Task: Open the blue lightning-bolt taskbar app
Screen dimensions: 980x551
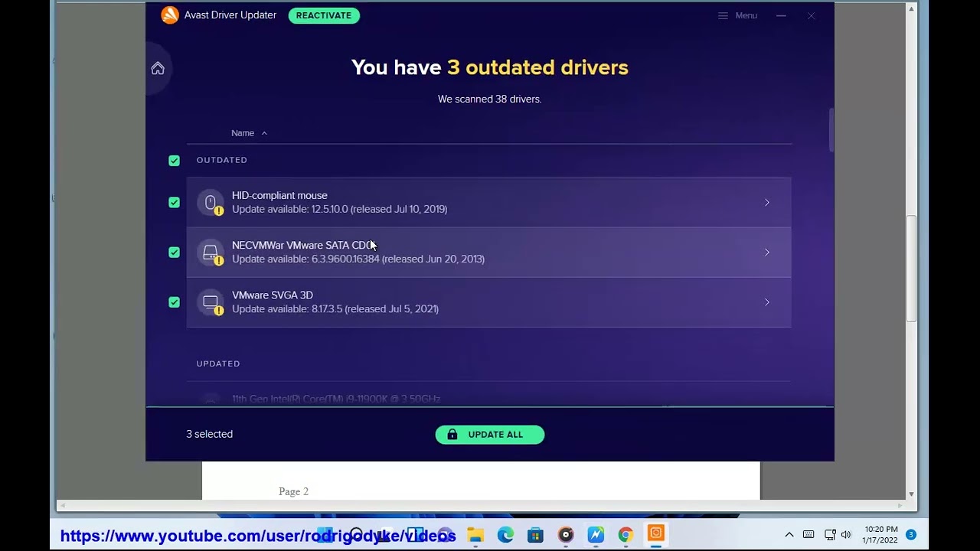Action: (x=596, y=535)
